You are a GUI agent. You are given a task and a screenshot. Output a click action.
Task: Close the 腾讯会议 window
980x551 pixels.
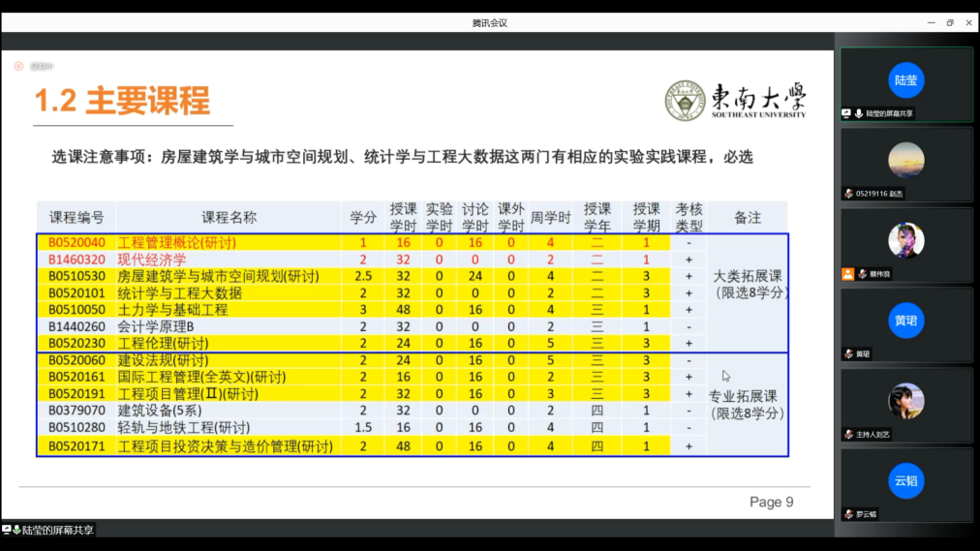coord(968,22)
